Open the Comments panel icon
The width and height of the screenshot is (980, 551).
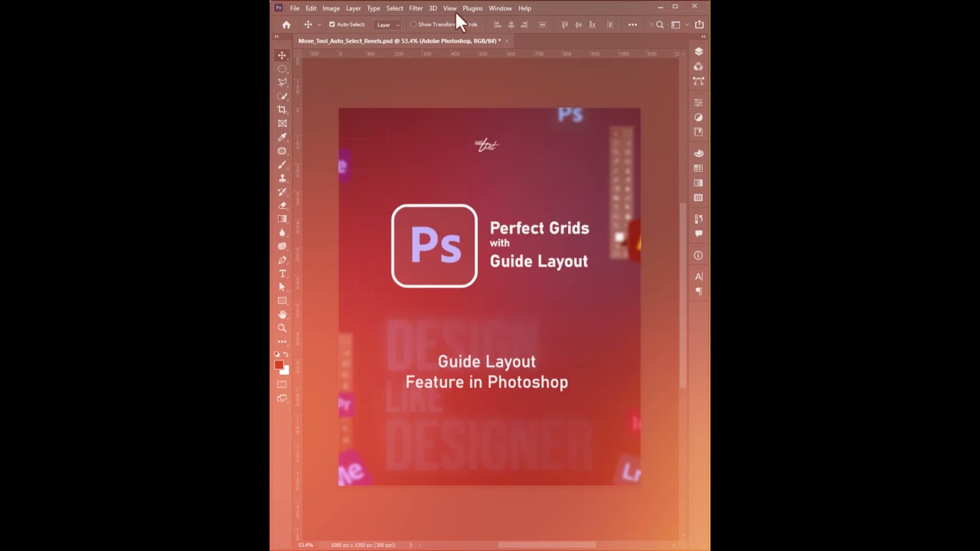(x=698, y=233)
